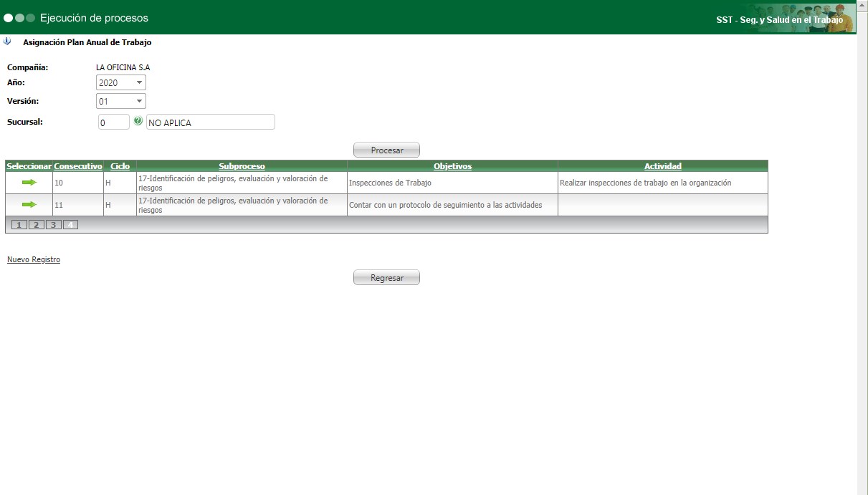Click the info icon beside Asignación Plan Anual
This screenshot has height=495, width=868.
[7, 42]
